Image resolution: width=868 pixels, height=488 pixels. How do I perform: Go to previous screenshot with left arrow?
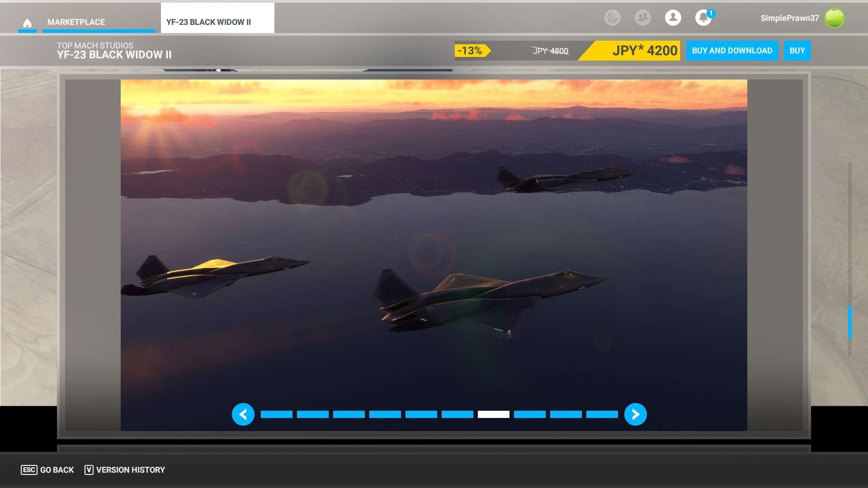(243, 414)
